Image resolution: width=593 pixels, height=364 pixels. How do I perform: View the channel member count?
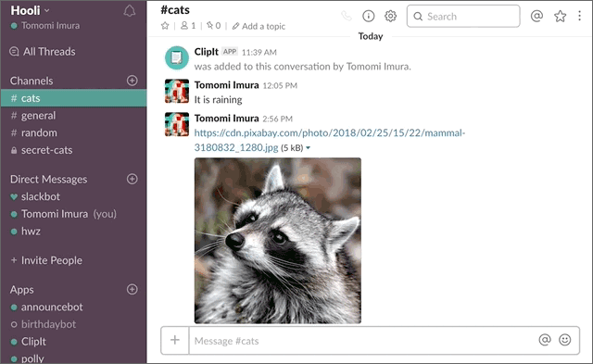tap(188, 26)
